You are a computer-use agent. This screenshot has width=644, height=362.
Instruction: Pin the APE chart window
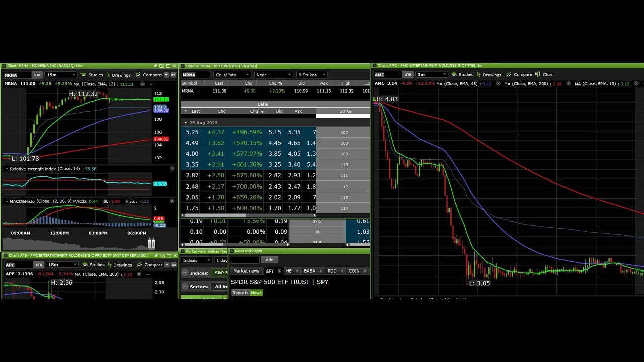[155, 256]
